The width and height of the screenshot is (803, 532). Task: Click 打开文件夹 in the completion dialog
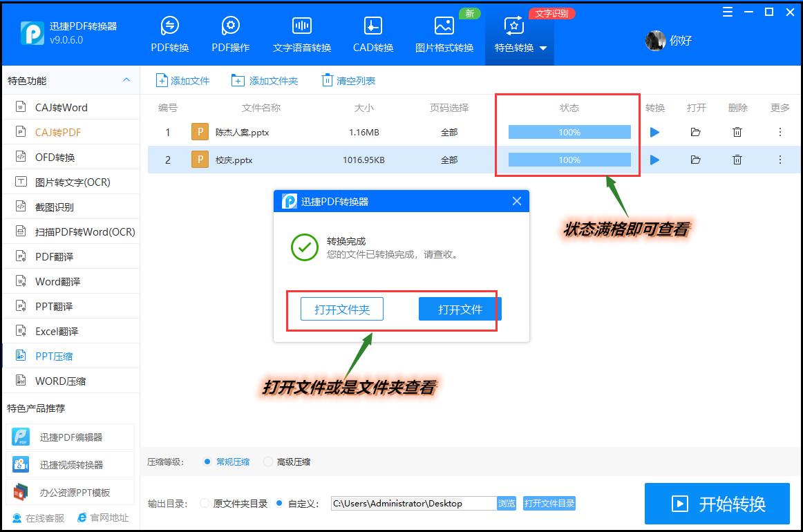point(341,309)
